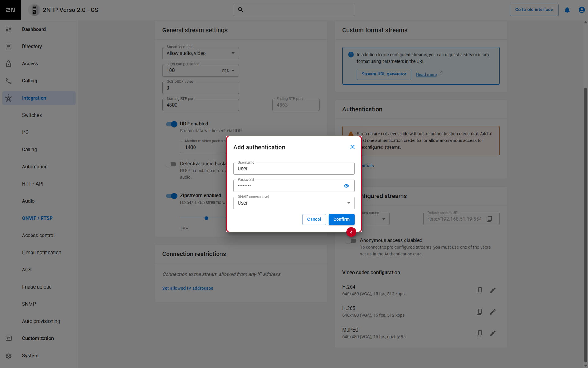Click external link icon next to Read more
588x368 pixels.
click(x=441, y=73)
